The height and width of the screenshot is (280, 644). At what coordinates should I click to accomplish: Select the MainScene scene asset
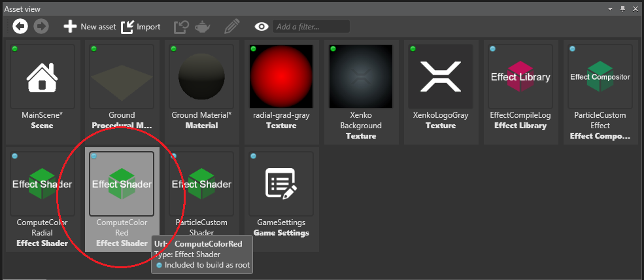[42, 77]
